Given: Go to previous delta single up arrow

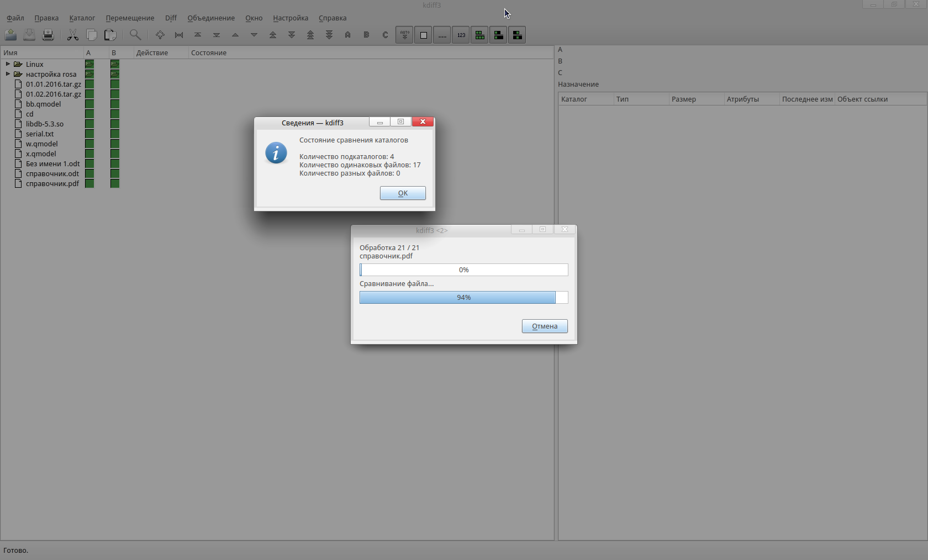Looking at the screenshot, I should [235, 35].
